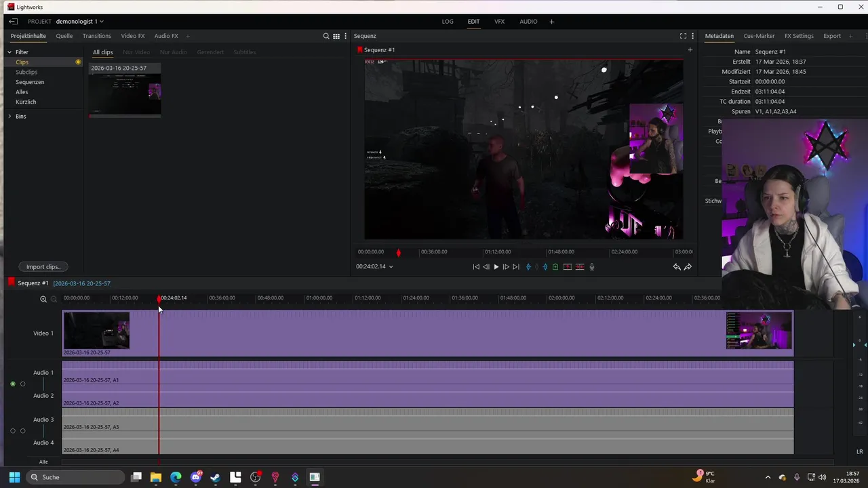Zoom in on the timeline
868x488 pixels.
pyautogui.click(x=43, y=299)
